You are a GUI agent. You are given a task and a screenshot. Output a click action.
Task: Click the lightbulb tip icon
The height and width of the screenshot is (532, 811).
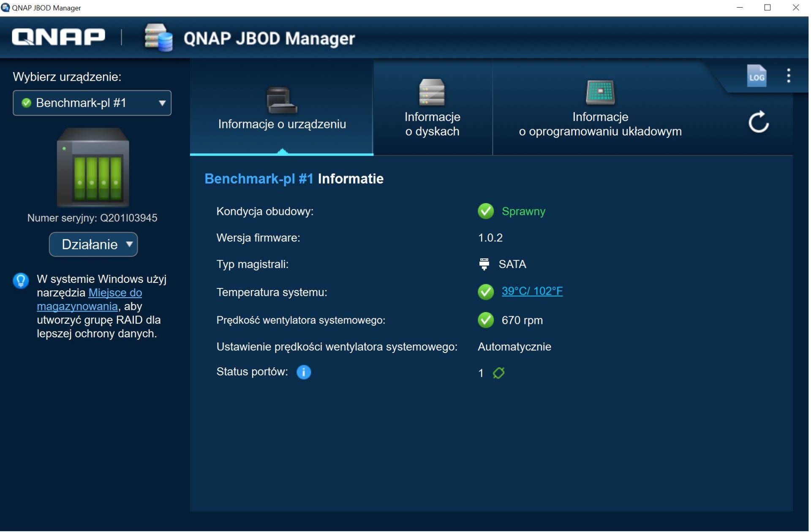click(x=21, y=281)
